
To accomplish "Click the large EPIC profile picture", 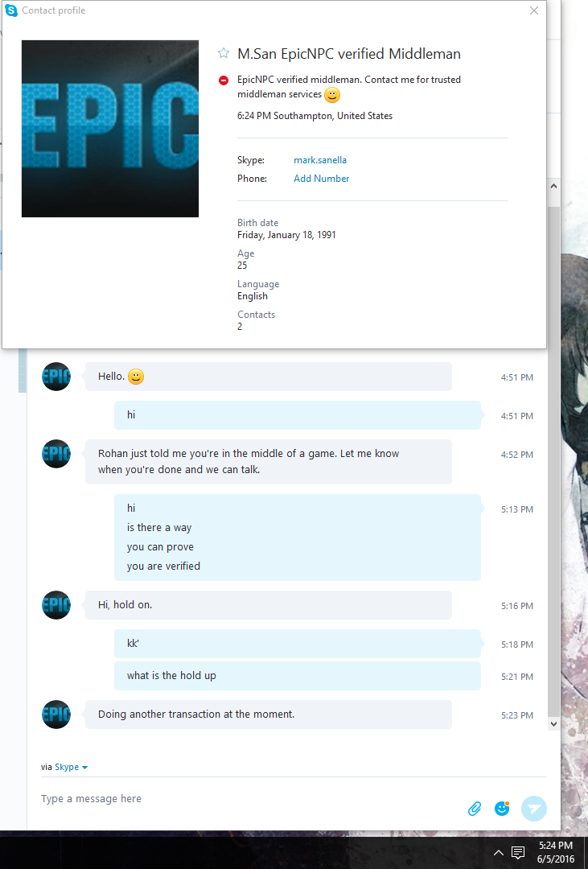I will [110, 129].
